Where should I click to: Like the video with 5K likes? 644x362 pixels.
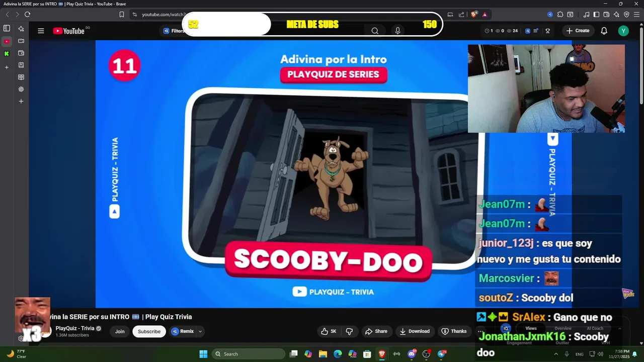(329, 331)
